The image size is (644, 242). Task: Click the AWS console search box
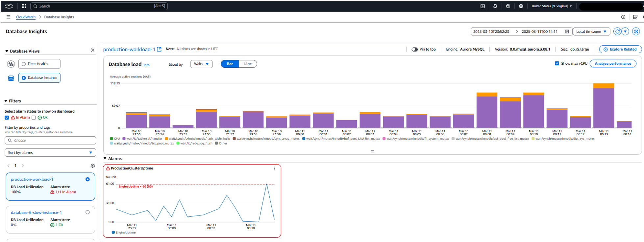tap(99, 6)
